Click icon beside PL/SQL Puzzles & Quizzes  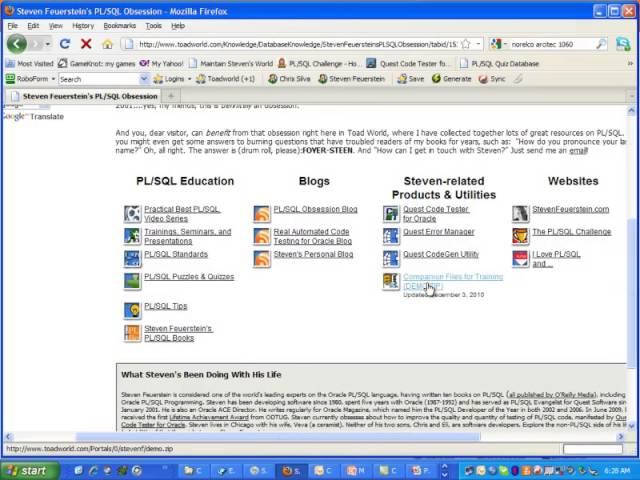132,281
